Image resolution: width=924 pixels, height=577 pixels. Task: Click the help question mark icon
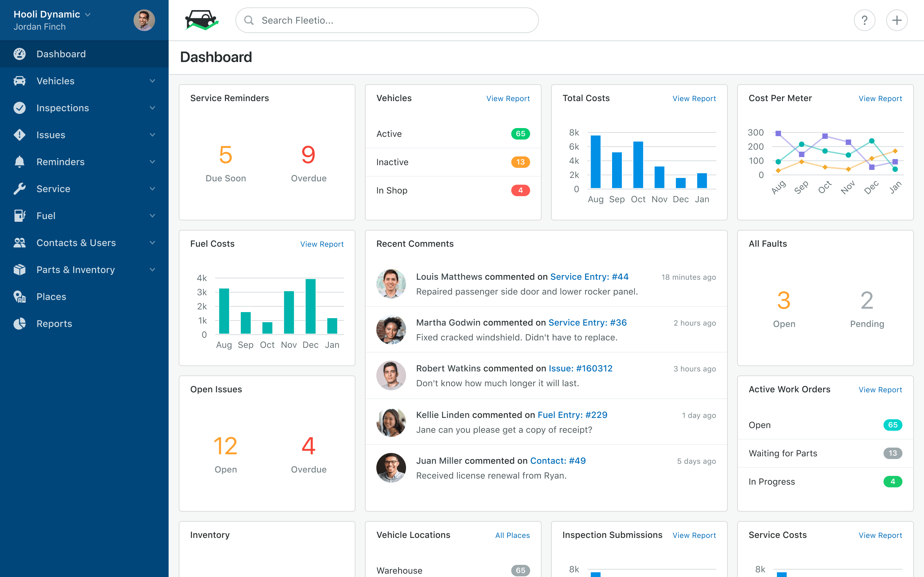click(865, 20)
